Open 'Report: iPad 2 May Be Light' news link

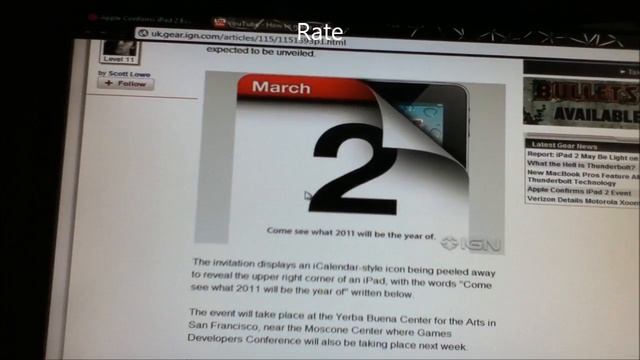point(583,156)
